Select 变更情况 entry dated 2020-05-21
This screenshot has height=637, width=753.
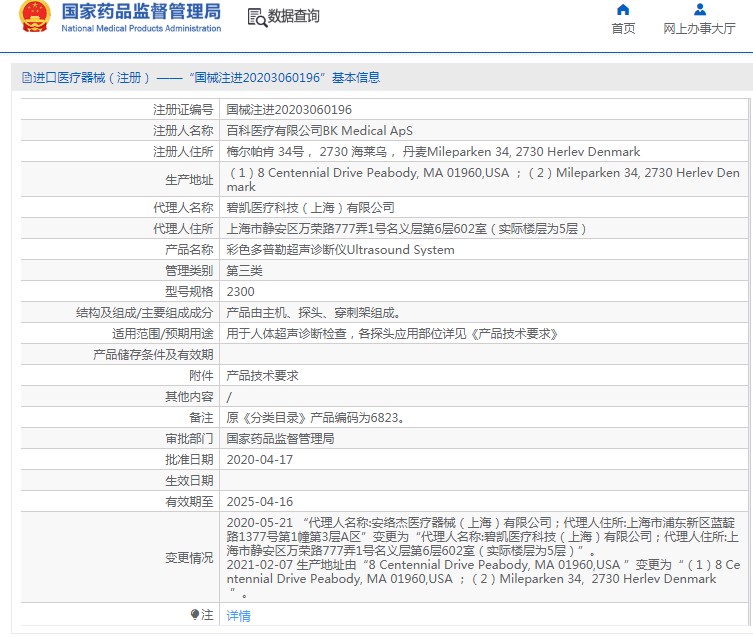click(x=483, y=537)
